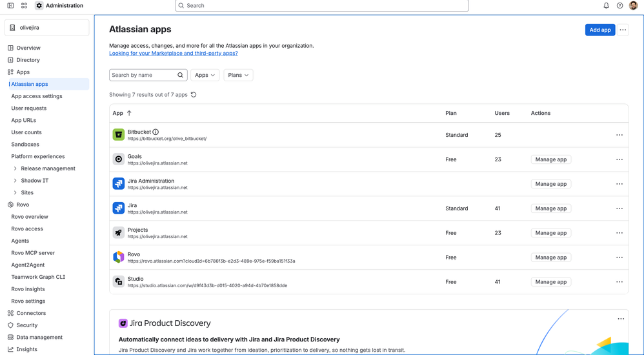Click Manage app for Studio

click(x=551, y=282)
